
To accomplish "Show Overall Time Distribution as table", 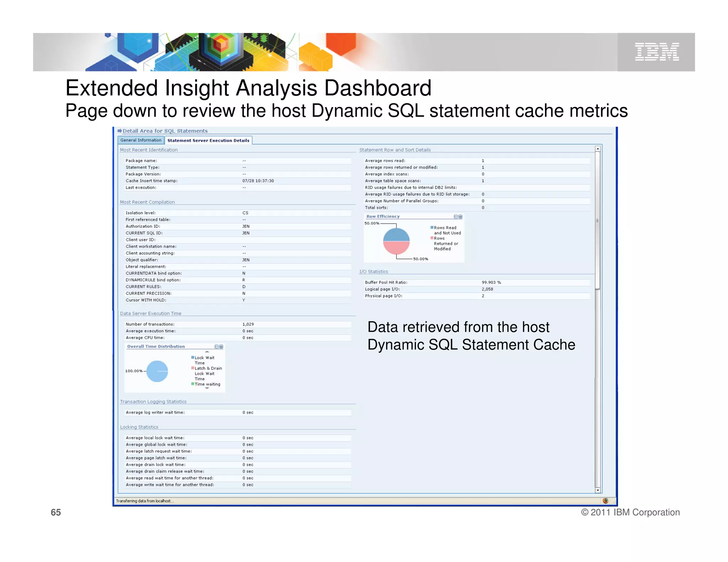I will [221, 347].
